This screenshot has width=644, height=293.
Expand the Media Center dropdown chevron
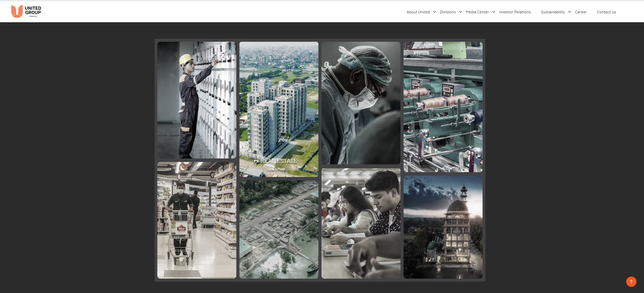click(x=494, y=12)
